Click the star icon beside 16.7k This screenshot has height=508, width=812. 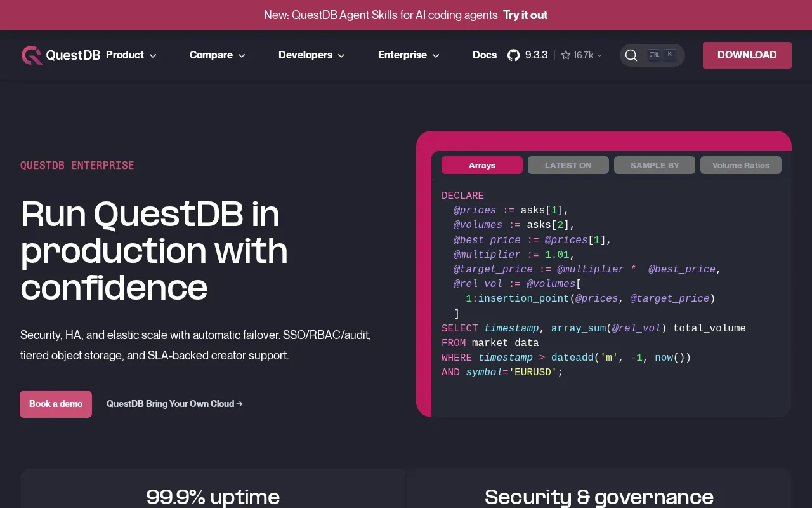(566, 55)
